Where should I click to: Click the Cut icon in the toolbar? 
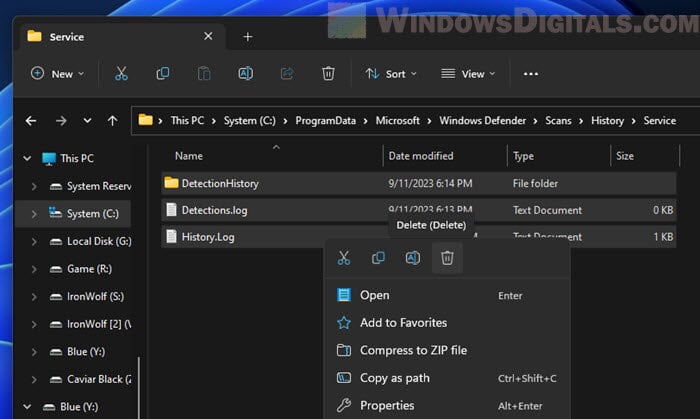pos(121,74)
